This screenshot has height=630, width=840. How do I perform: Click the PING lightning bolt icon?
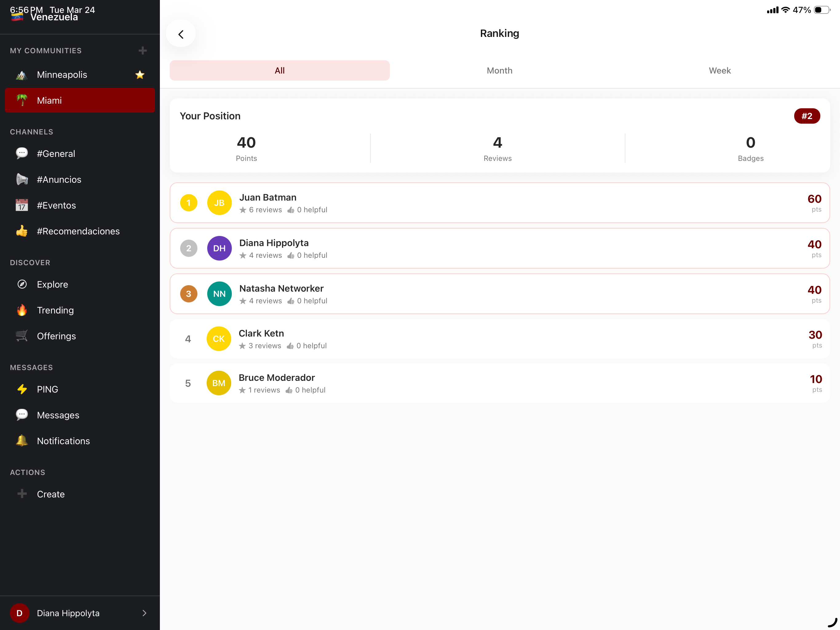click(22, 389)
